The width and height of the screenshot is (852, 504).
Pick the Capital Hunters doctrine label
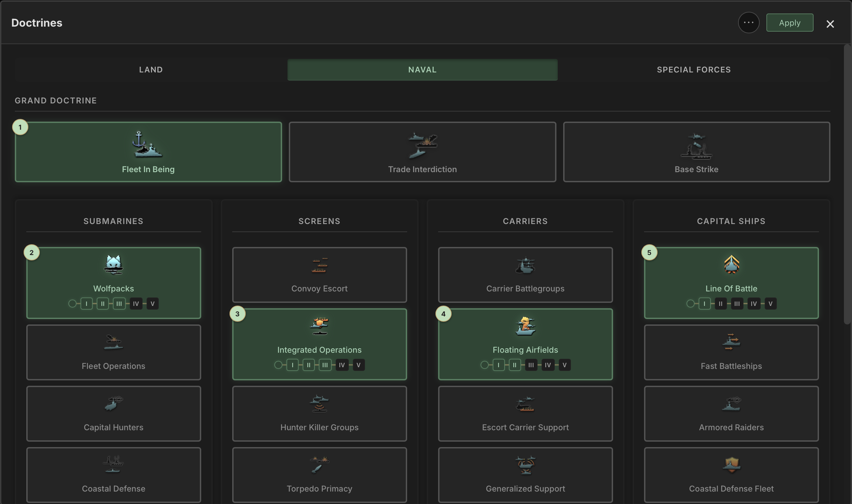click(114, 427)
